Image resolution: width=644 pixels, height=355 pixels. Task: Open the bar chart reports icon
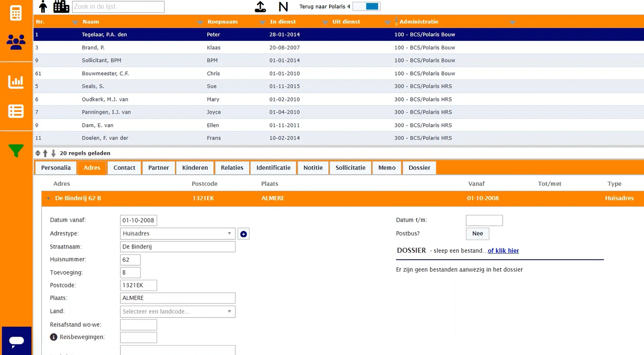click(x=16, y=82)
